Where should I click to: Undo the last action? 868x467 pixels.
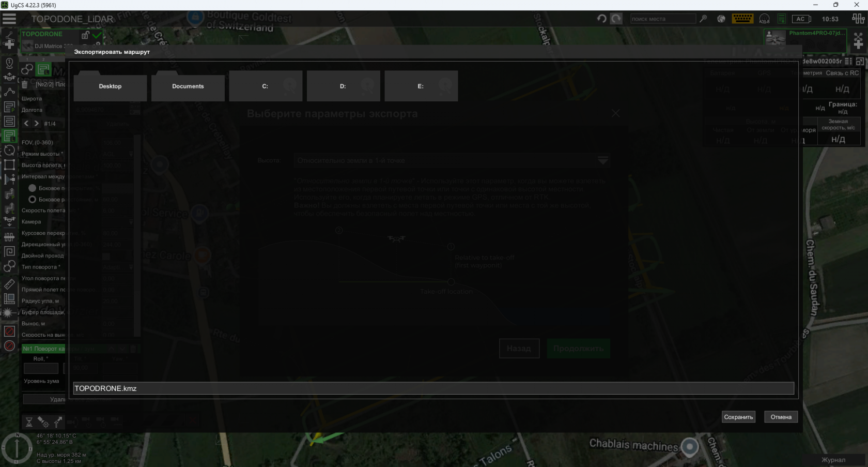(601, 19)
